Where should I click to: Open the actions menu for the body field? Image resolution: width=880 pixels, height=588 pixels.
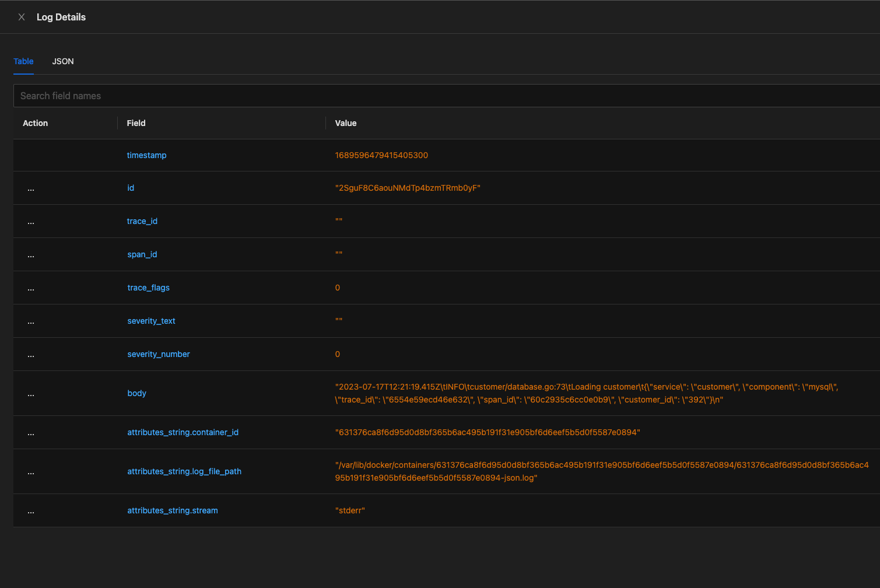tap(30, 393)
